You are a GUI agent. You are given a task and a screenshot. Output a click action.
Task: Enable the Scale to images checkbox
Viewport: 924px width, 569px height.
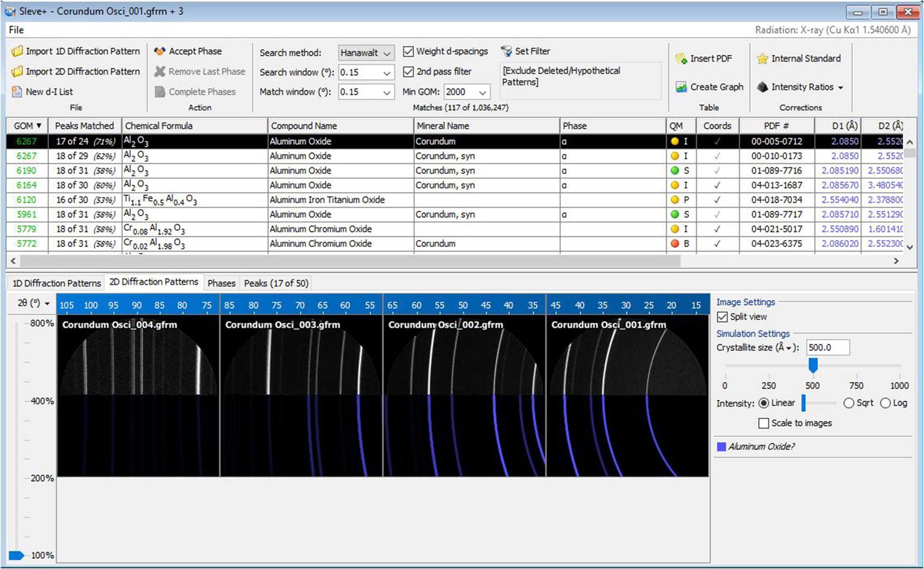pos(764,423)
